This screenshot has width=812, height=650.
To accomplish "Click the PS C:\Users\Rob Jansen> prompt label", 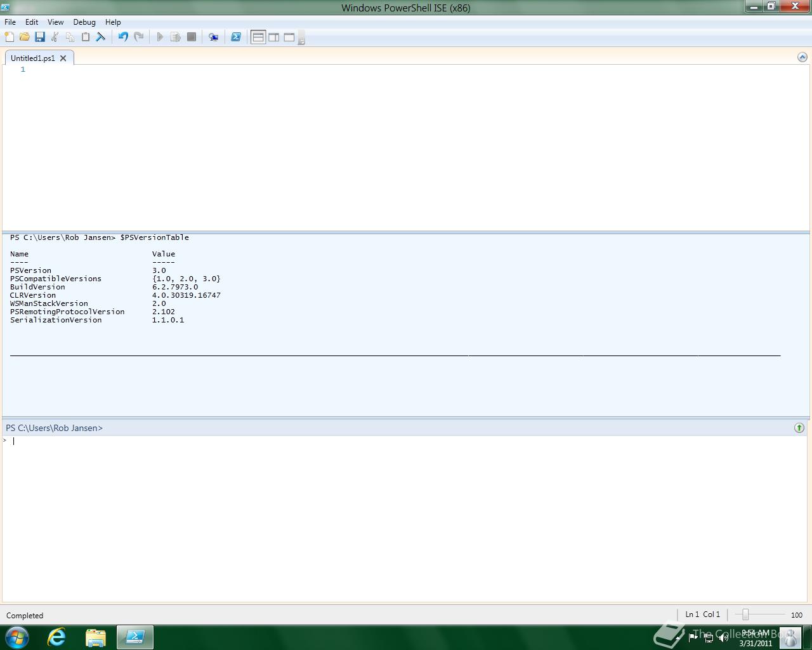I will pos(54,428).
